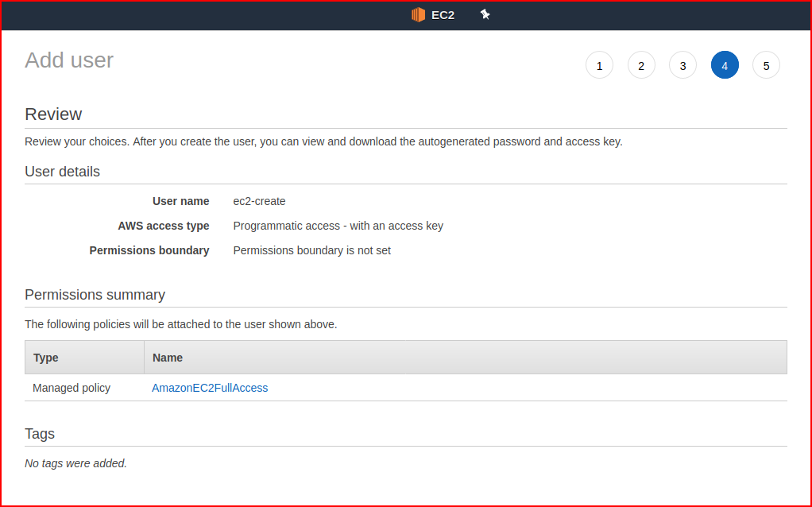Select the active step 4 indicator
Viewport: 812px width, 507px height.
coord(725,65)
